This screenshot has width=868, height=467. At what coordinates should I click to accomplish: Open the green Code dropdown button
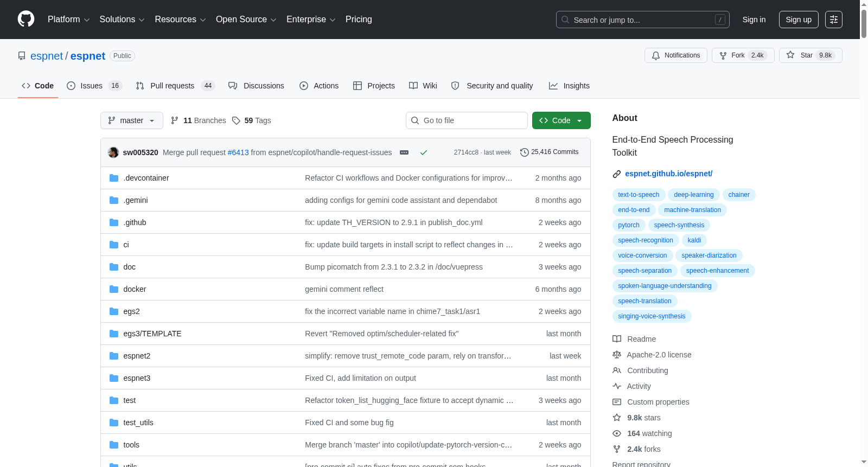click(561, 120)
